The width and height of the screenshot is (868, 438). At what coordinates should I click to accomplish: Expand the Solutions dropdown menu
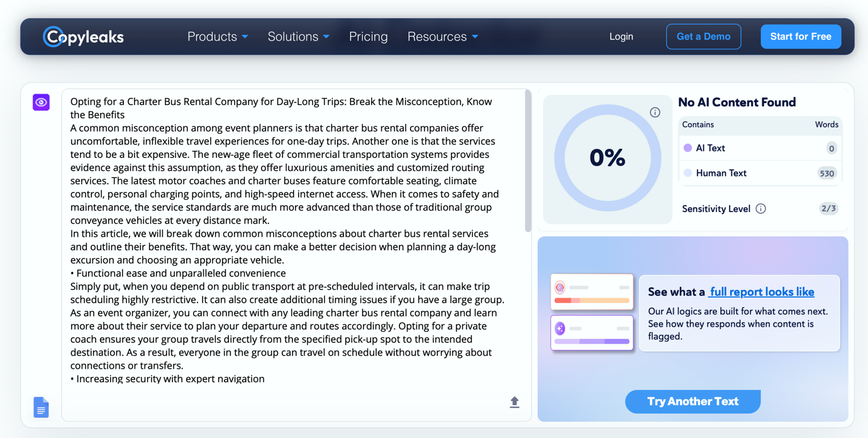pos(299,36)
